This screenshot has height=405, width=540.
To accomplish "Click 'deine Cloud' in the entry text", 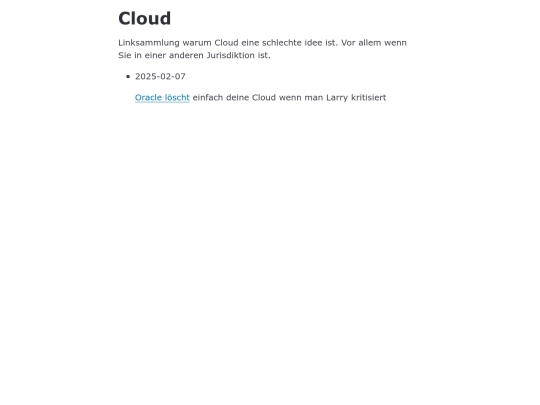I will click(251, 98).
